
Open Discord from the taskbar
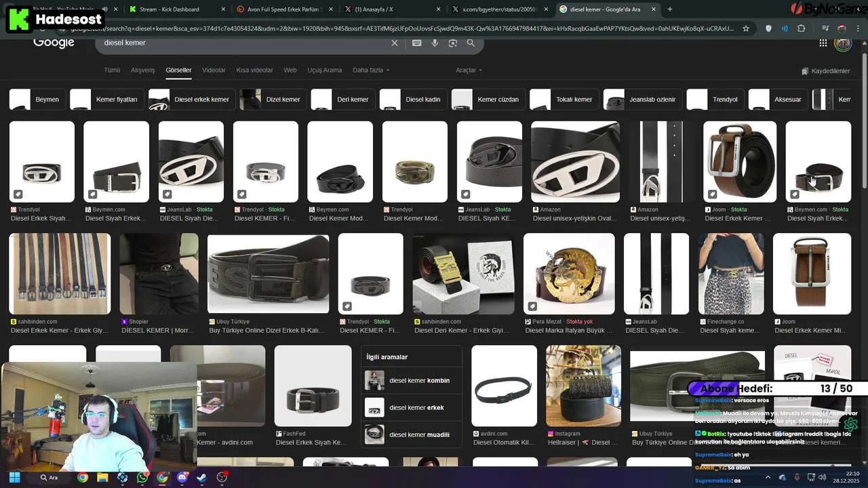pos(182,477)
